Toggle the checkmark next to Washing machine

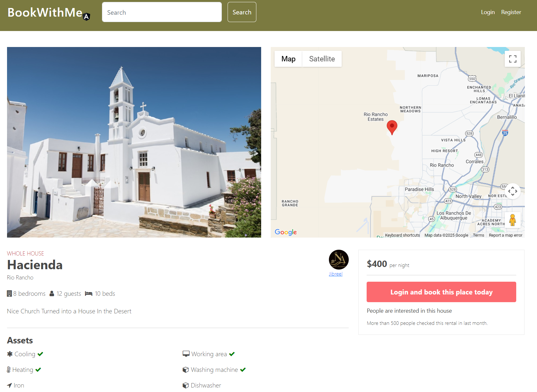243,370
